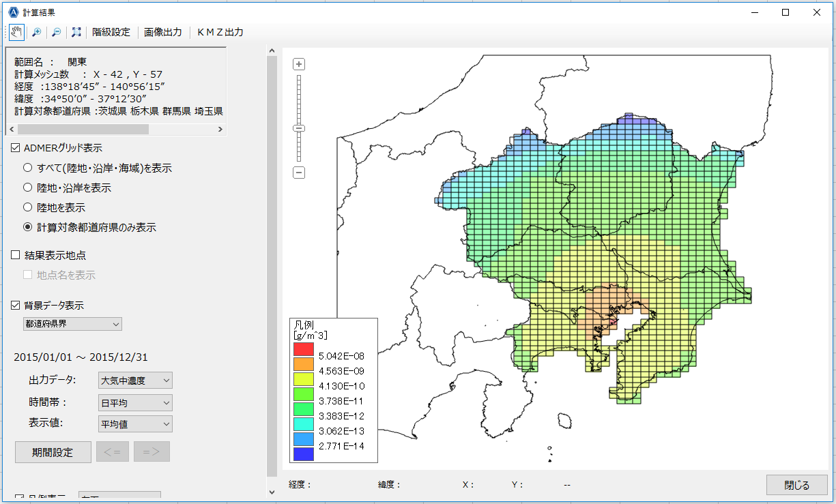Select 陸地を表示 radio option
The height and width of the screenshot is (504, 836).
pos(28,207)
